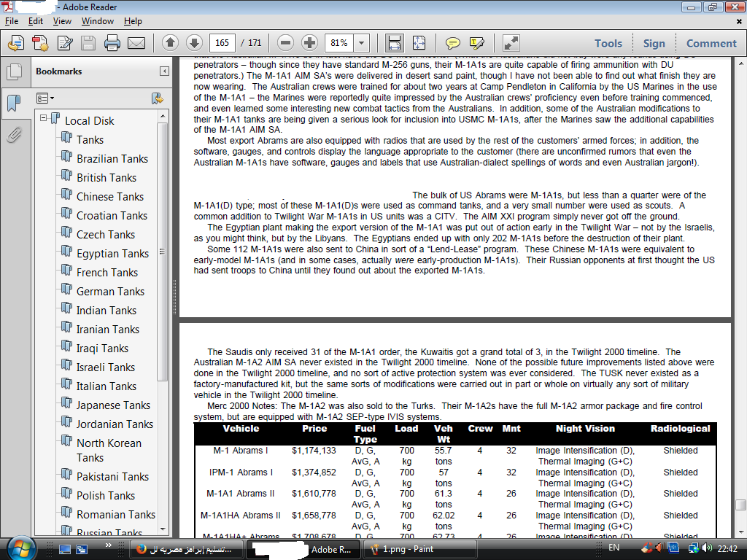The height and width of the screenshot is (560, 747).
Task: Select the Iranian Tanks bookmark
Action: tap(108, 330)
